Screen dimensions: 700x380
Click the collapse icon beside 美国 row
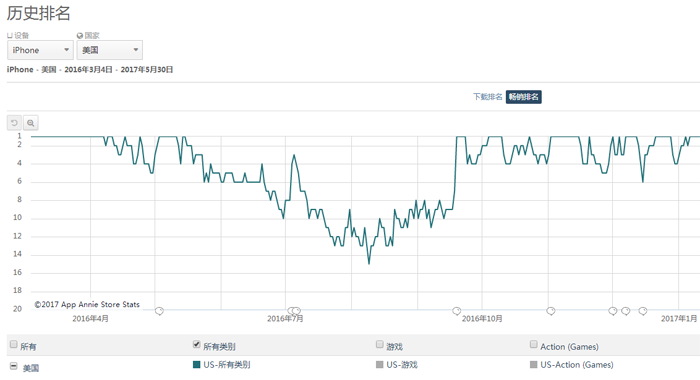point(13,367)
